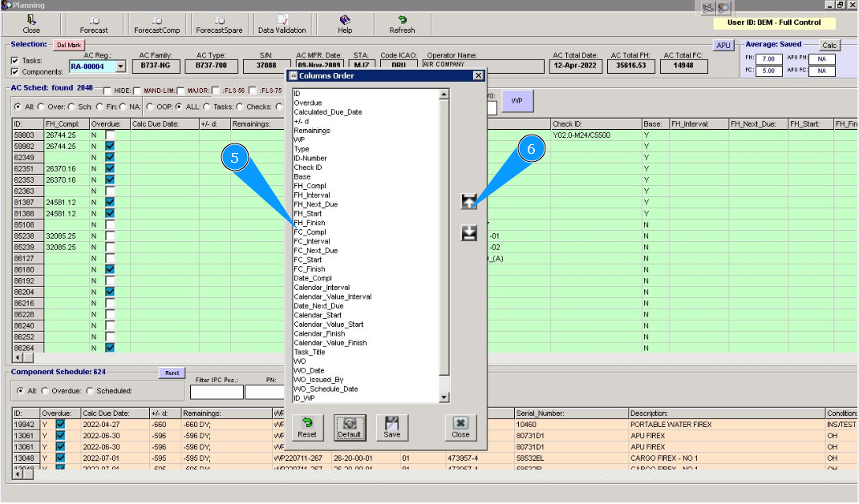This screenshot has width=859, height=504.
Task: Click the move-up arrow in Columns Order
Action: [469, 202]
